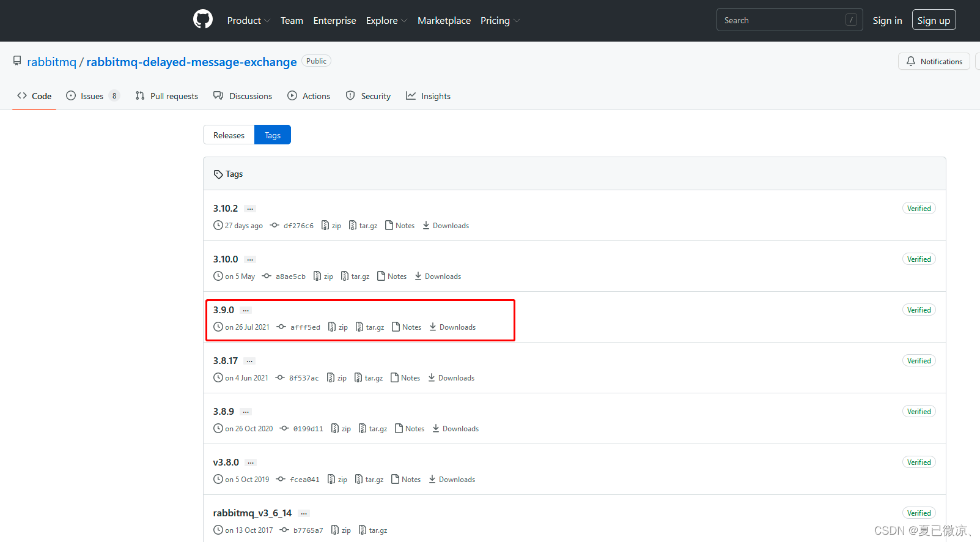Download zip for tag 3.8.9
Screen dimensions: 980x542
(341, 429)
